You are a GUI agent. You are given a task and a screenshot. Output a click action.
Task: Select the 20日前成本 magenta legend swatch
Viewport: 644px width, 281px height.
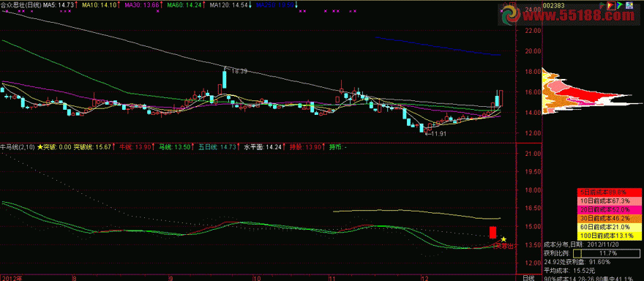[610, 209]
